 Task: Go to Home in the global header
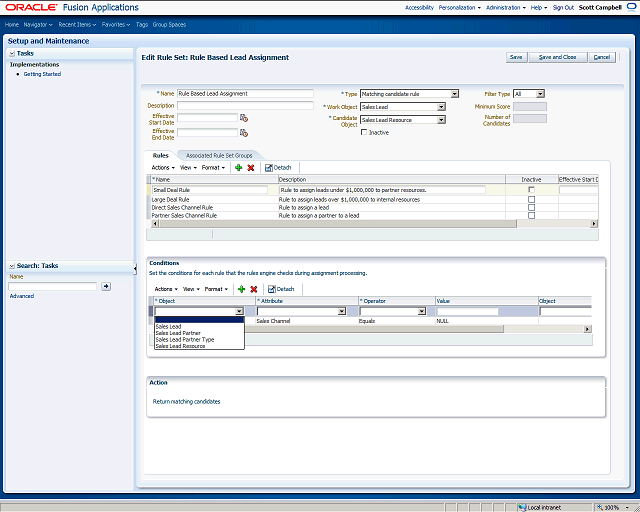click(x=11, y=25)
